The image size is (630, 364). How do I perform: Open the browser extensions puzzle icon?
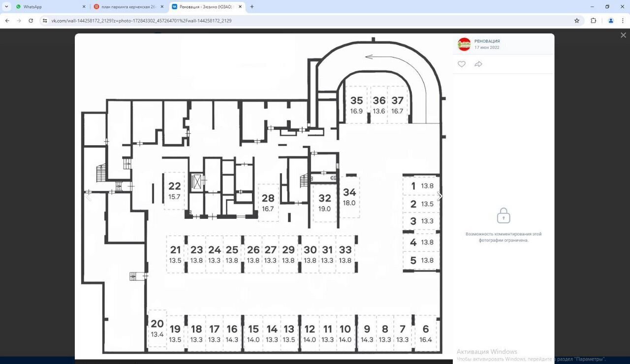coord(593,21)
